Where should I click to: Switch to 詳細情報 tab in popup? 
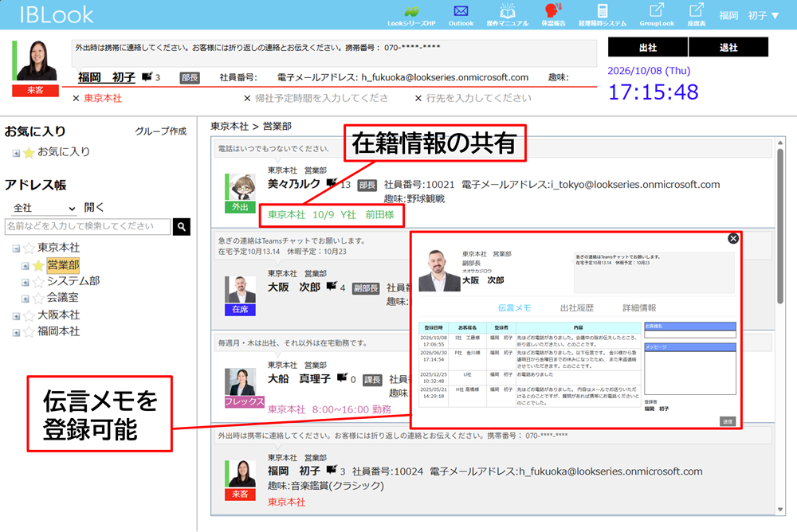639,308
